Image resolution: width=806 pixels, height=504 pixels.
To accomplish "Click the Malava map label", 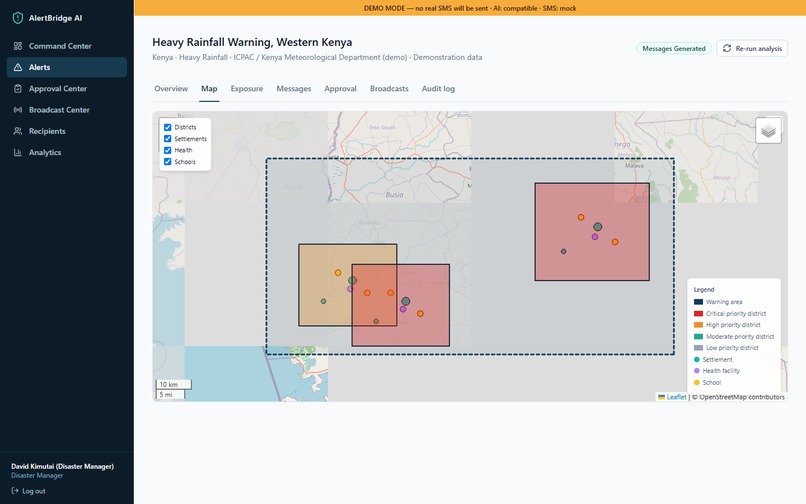I will [x=634, y=166].
